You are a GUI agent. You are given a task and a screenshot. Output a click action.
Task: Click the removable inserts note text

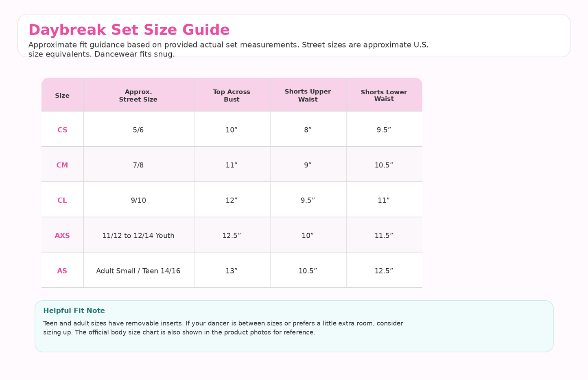pyautogui.click(x=223, y=328)
